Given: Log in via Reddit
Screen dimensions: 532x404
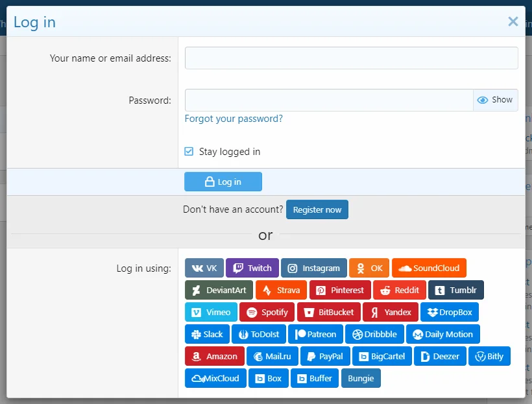Looking at the screenshot, I should 400,290.
